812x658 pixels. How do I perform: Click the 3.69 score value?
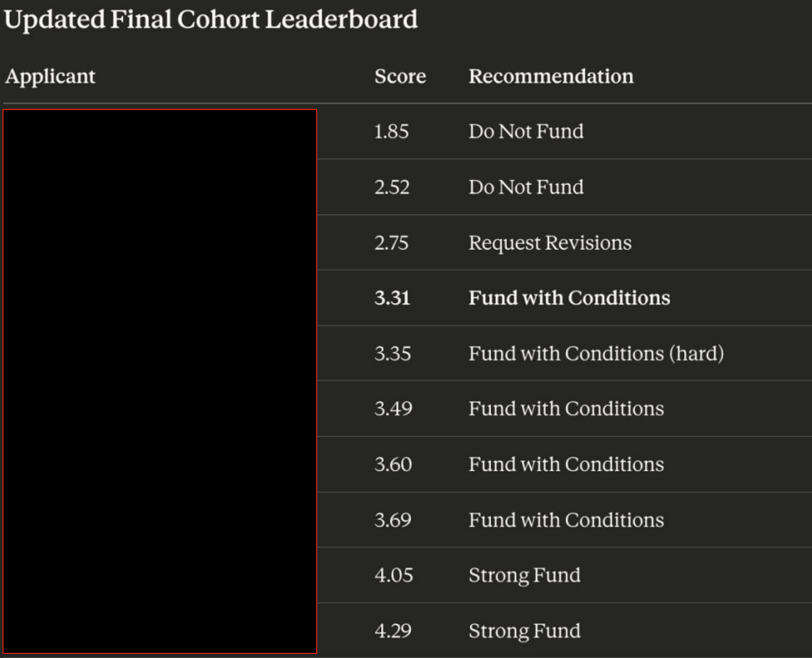pyautogui.click(x=393, y=520)
